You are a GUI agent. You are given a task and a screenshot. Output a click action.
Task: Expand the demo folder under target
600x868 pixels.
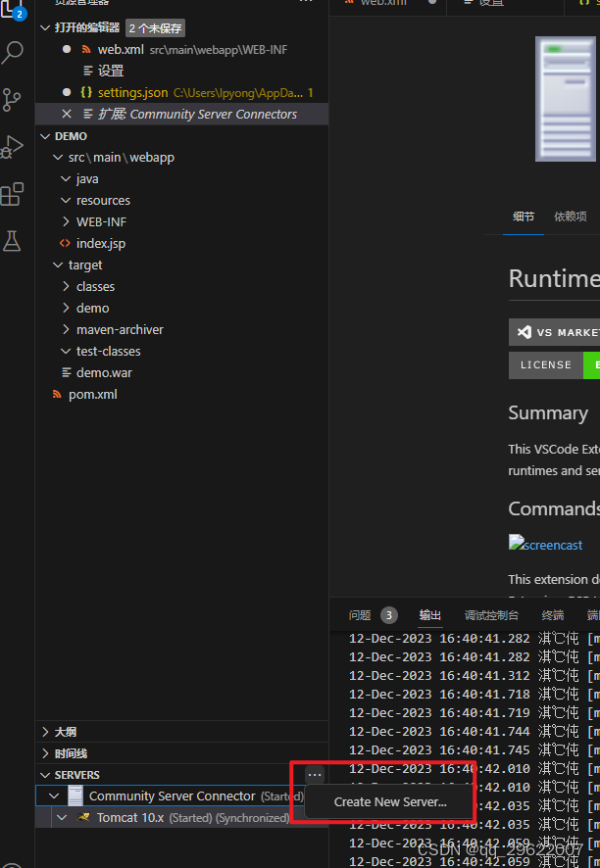(66, 308)
